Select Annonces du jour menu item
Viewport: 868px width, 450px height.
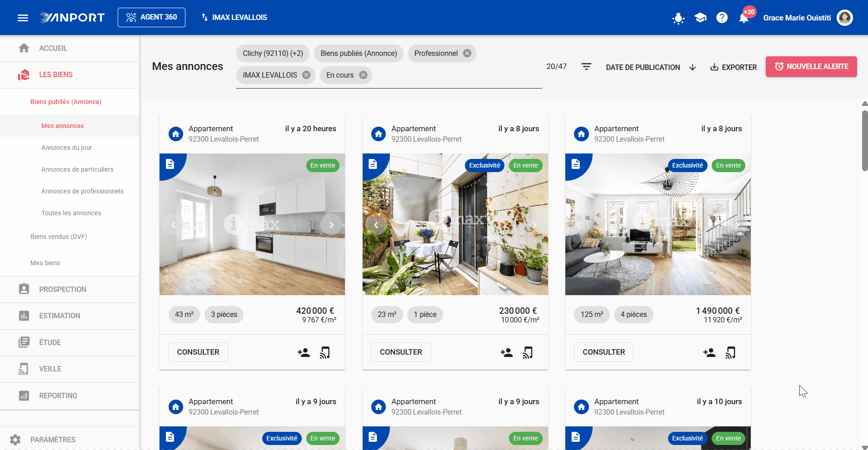point(67,148)
